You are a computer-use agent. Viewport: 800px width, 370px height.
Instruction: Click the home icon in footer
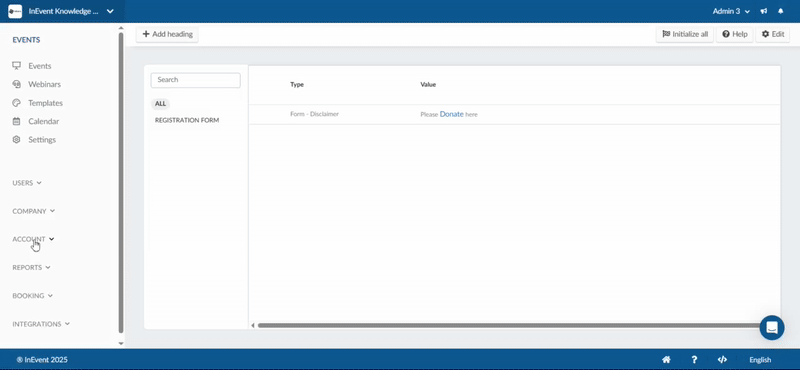coord(666,360)
